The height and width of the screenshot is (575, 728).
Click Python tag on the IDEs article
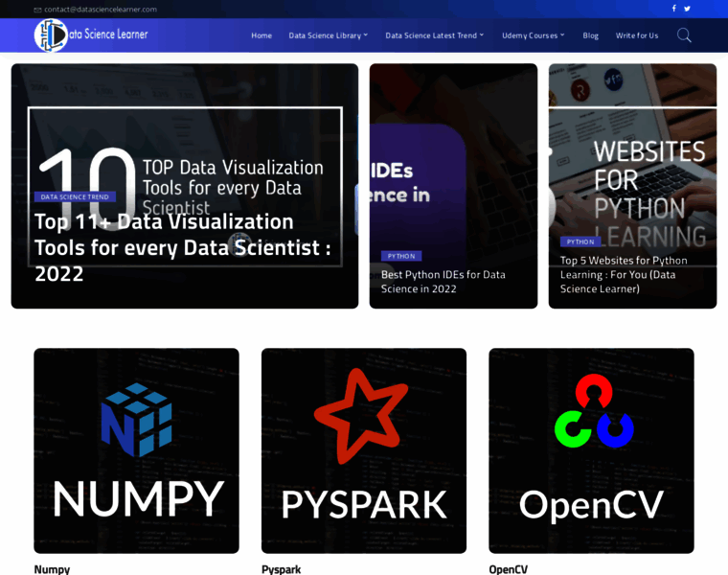(401, 256)
